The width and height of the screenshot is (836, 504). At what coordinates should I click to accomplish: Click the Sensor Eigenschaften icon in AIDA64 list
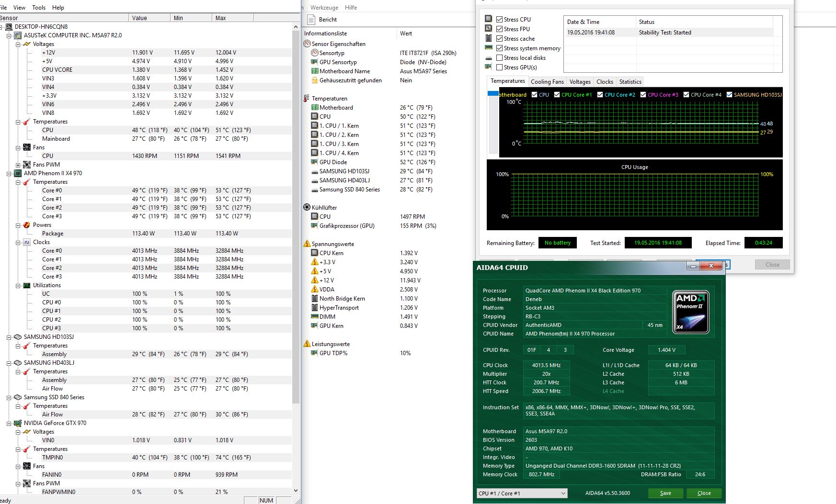pos(307,44)
